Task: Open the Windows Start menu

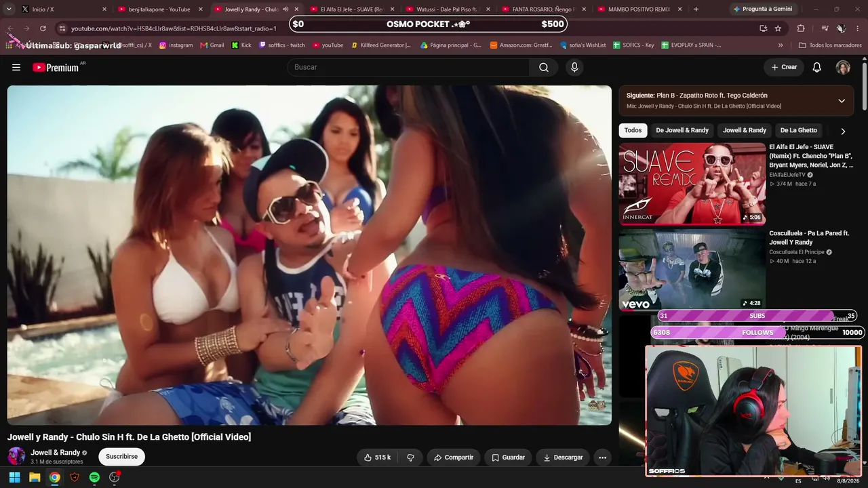Action: click(x=14, y=477)
